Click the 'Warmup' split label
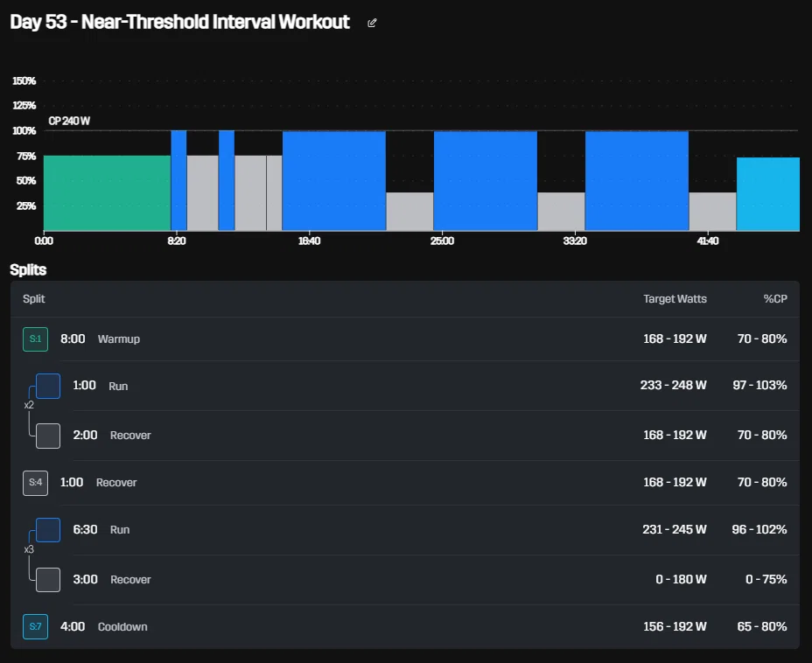Viewport: 812px width, 663px height. click(x=119, y=339)
